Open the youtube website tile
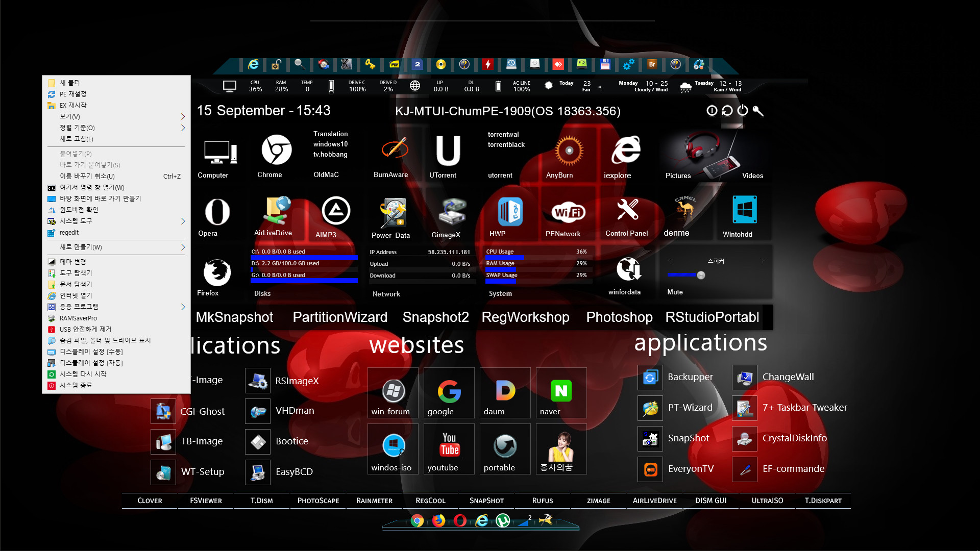 (x=449, y=449)
